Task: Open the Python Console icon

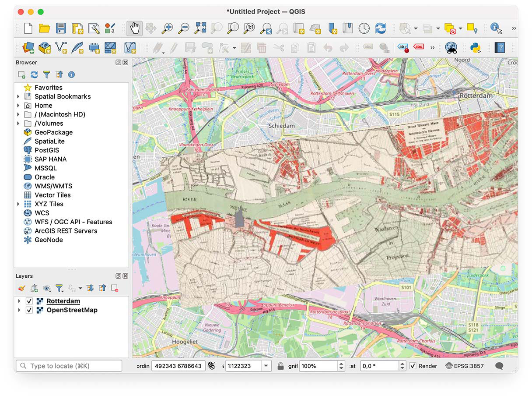Action: click(476, 47)
